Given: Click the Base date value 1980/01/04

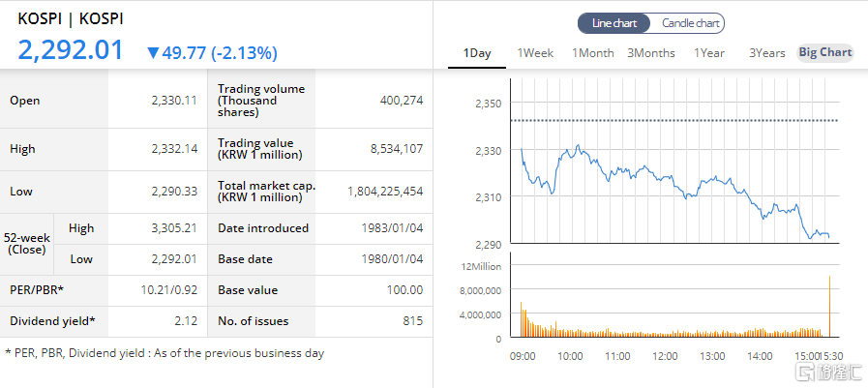Looking at the screenshot, I should point(393,259).
